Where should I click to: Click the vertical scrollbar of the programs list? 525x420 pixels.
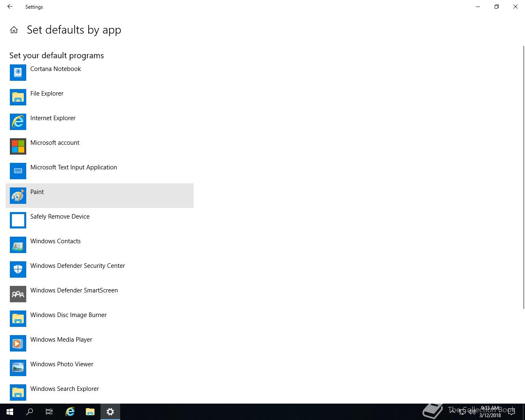click(523, 177)
